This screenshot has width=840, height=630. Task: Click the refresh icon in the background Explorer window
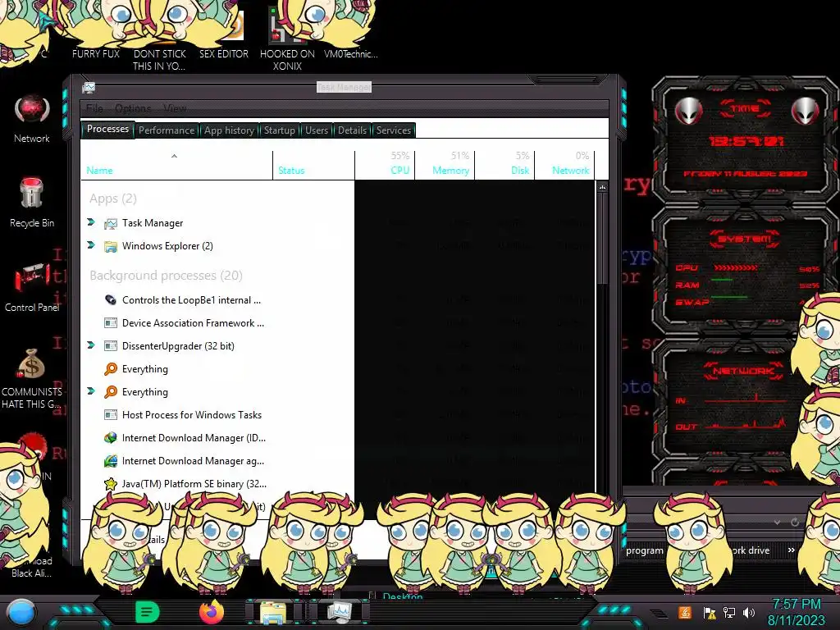coord(795,522)
